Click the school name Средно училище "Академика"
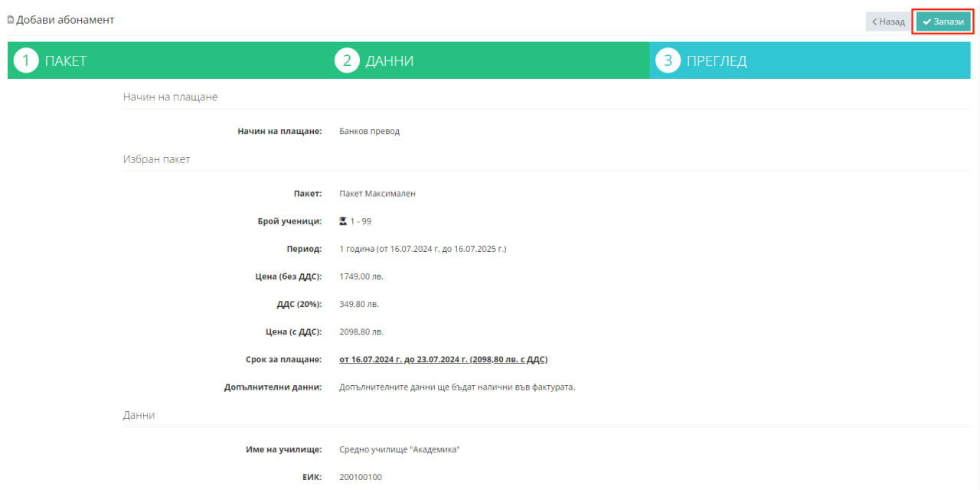 point(399,449)
